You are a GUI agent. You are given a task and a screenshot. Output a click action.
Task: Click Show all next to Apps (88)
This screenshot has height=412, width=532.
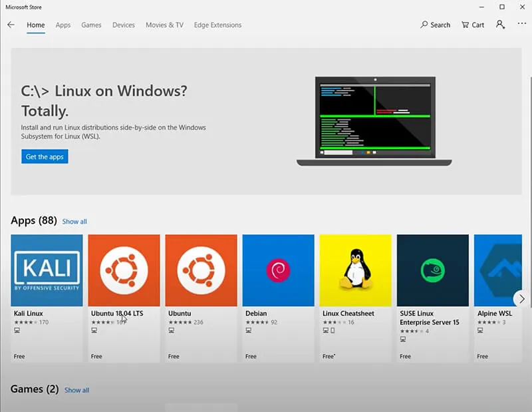(74, 222)
